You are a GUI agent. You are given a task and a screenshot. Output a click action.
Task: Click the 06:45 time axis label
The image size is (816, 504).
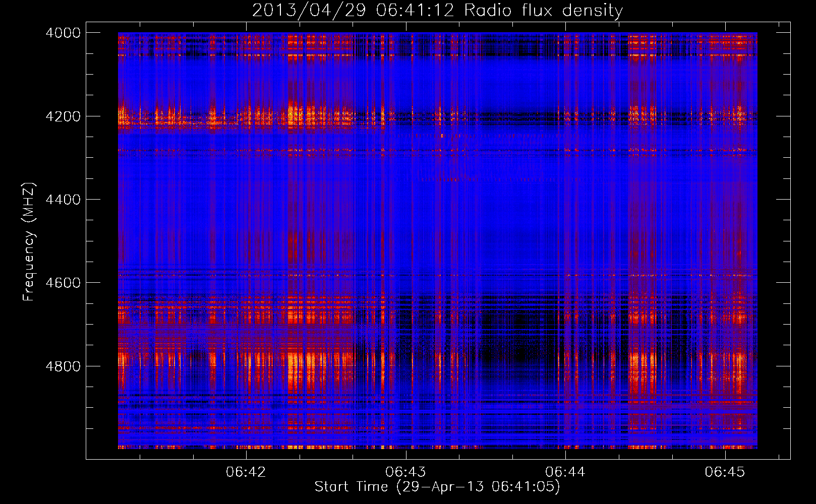[725, 472]
